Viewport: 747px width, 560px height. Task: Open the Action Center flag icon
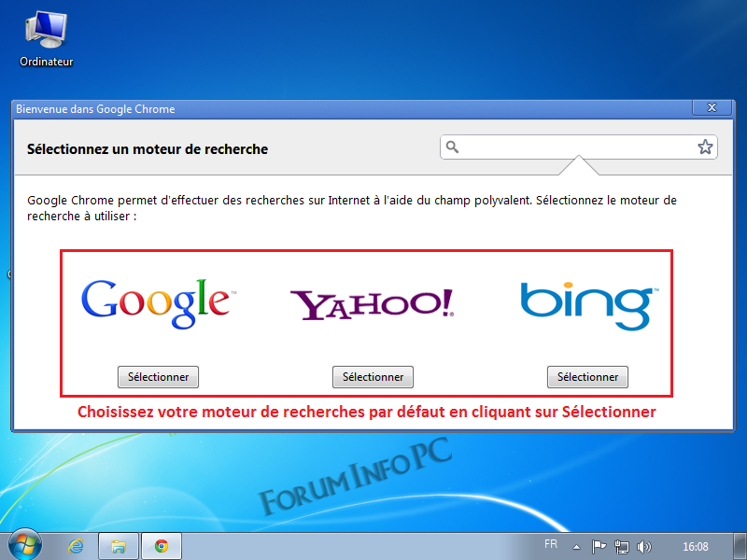[599, 547]
